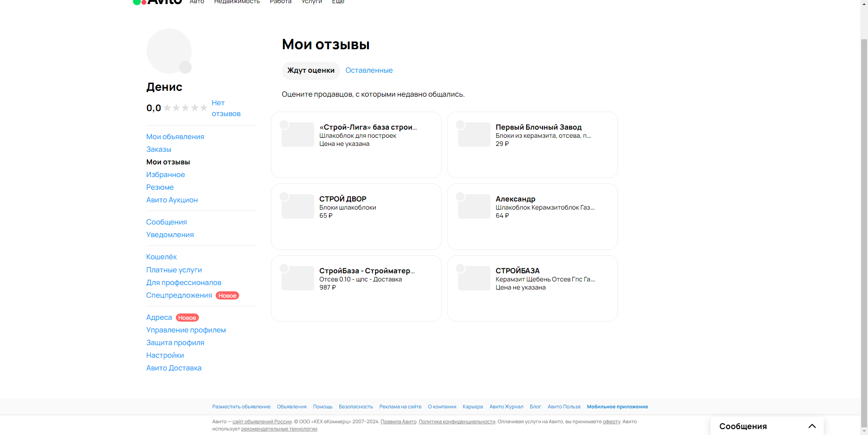The image size is (868, 435).
Task: Click the СТРОЙ ДВОР seller avatar circle
Action: [284, 196]
